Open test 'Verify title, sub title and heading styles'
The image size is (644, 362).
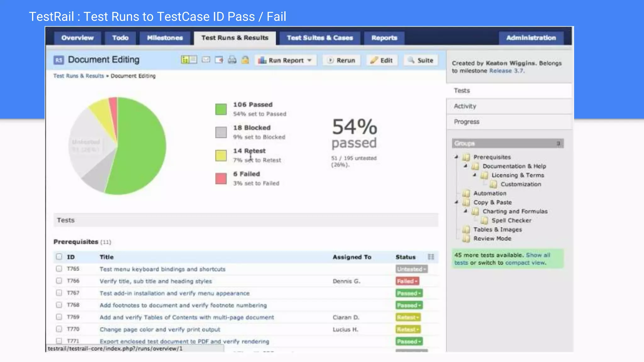click(x=156, y=281)
